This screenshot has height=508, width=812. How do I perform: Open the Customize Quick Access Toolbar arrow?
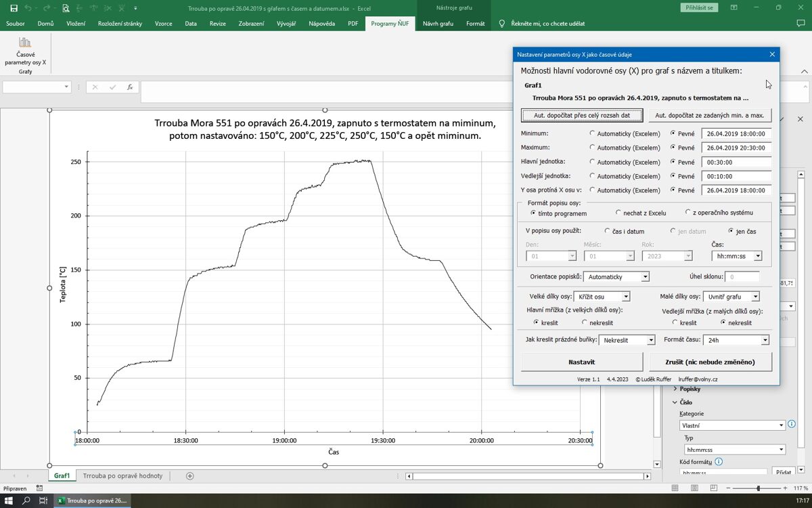tap(136, 8)
